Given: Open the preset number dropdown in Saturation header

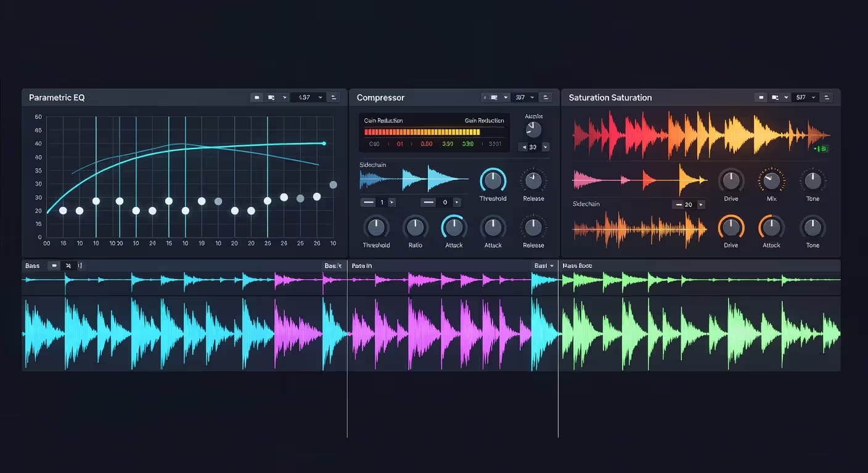Looking at the screenshot, I should point(805,97).
